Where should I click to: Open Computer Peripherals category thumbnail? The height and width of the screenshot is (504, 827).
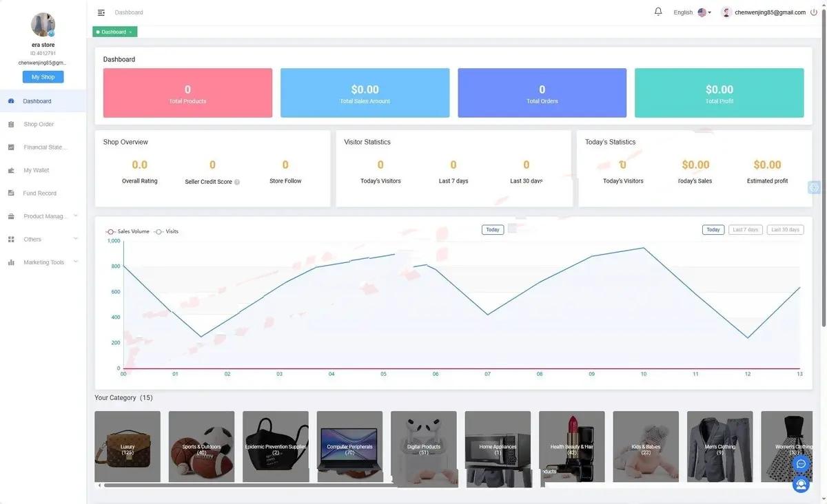[x=349, y=446]
